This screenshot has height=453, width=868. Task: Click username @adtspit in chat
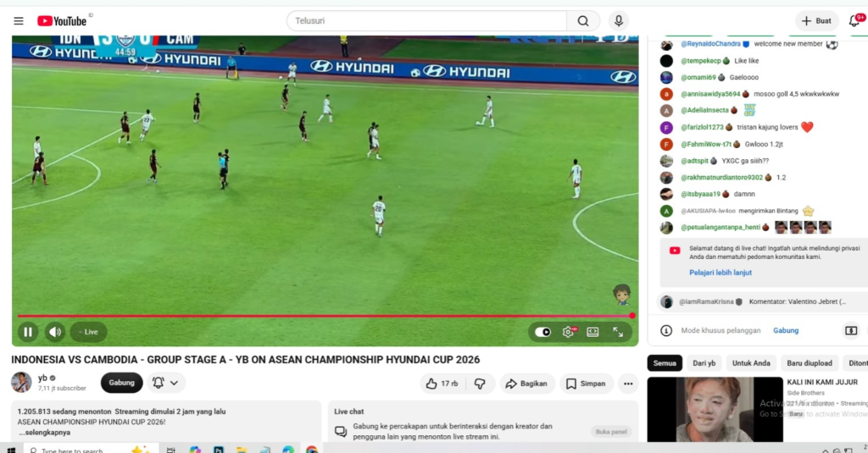pyautogui.click(x=694, y=161)
